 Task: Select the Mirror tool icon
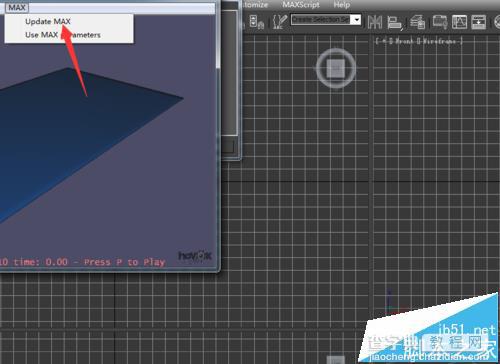click(375, 22)
